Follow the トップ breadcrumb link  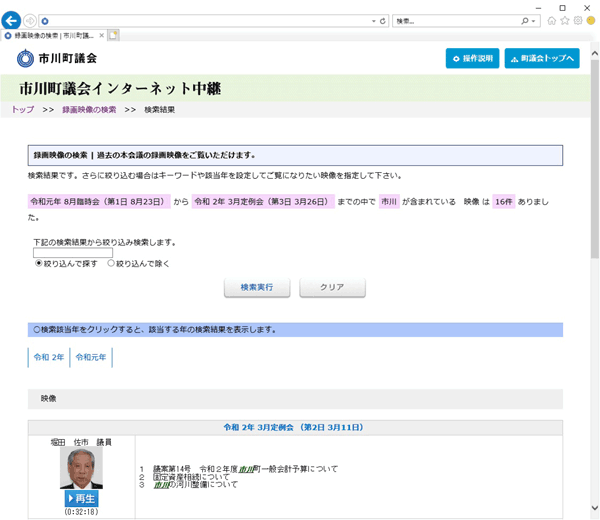pos(23,109)
